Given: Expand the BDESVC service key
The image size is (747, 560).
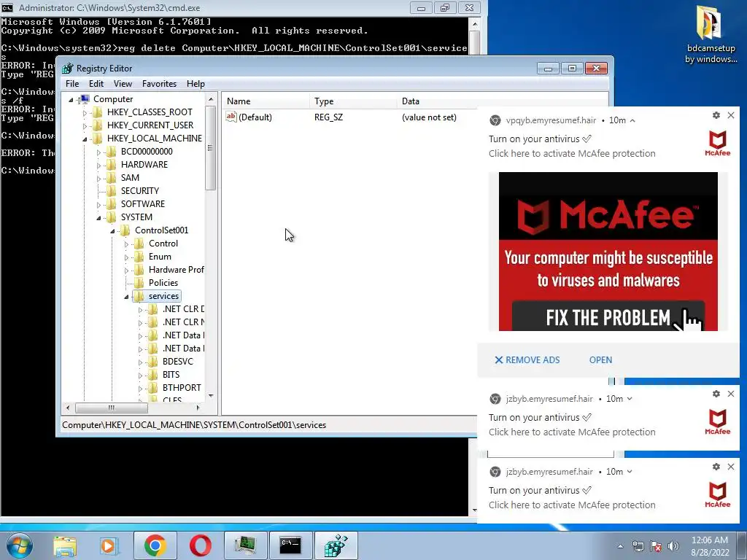Looking at the screenshot, I should 140,362.
